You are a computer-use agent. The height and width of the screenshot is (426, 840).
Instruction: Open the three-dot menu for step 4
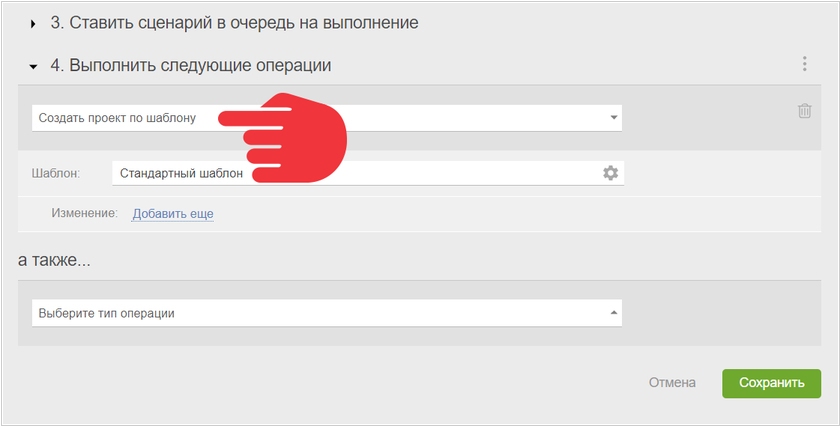[x=804, y=64]
